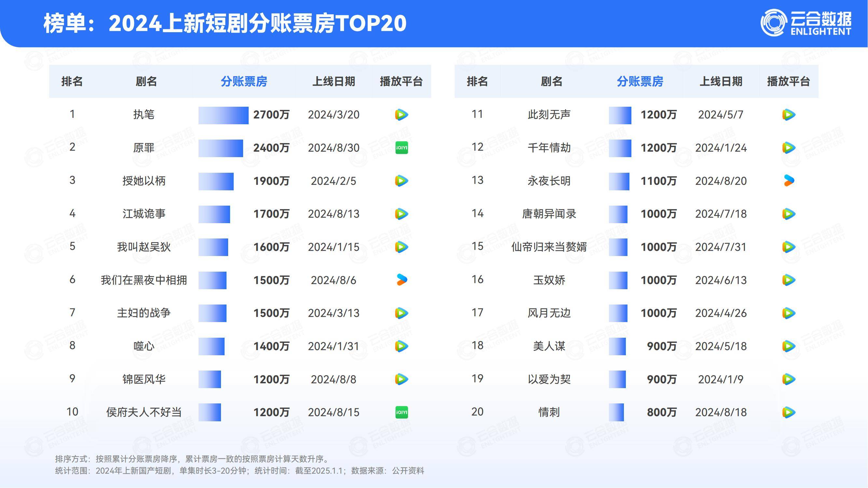Click the Youku platform icon for 永夜长明

(789, 181)
